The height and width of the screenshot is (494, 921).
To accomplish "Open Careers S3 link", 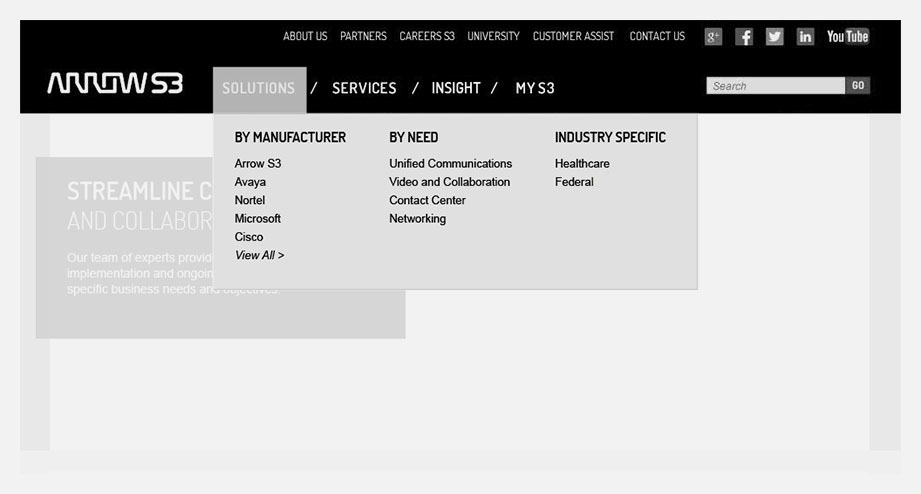I will coord(427,36).
